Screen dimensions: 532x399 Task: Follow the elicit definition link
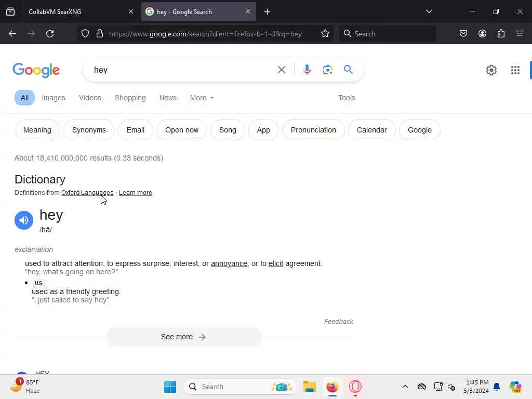(275, 263)
